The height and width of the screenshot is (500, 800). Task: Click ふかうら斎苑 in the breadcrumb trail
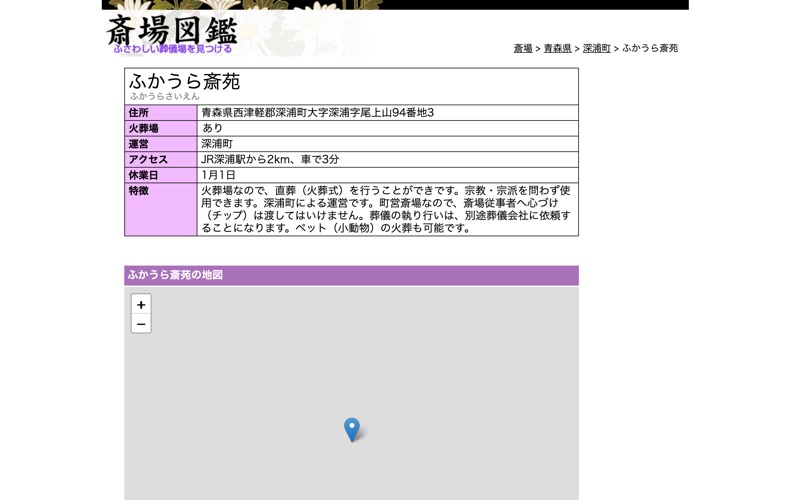(x=650, y=48)
